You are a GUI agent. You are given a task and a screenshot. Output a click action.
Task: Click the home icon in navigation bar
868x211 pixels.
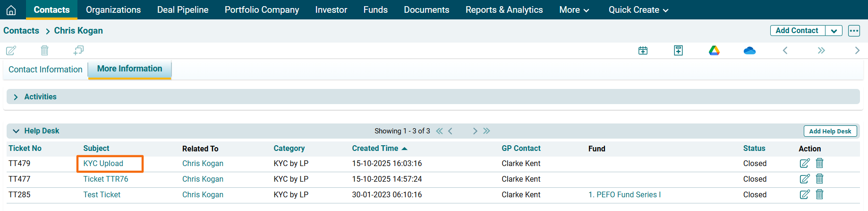point(11,10)
